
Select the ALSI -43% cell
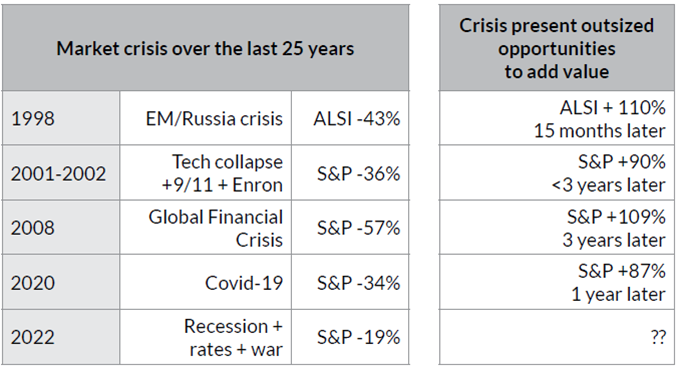click(x=350, y=118)
